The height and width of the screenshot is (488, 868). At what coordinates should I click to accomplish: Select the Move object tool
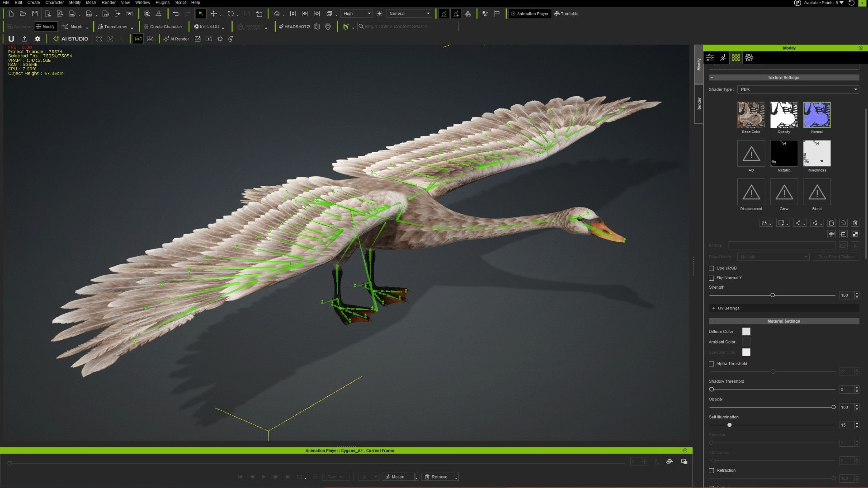click(x=213, y=14)
